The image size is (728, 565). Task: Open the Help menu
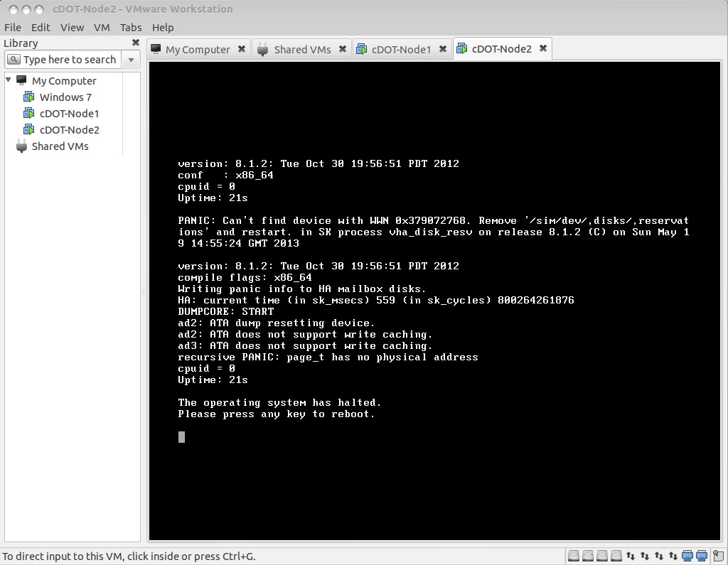[163, 28]
